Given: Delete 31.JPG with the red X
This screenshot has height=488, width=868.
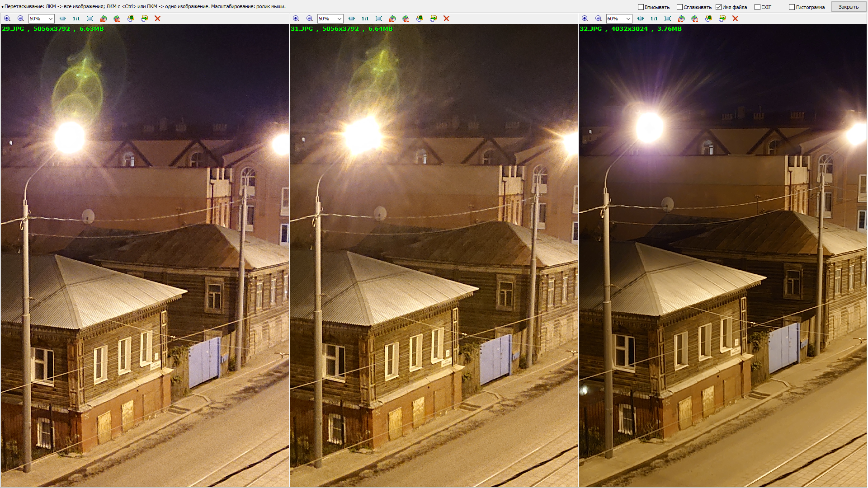Looking at the screenshot, I should (446, 19).
